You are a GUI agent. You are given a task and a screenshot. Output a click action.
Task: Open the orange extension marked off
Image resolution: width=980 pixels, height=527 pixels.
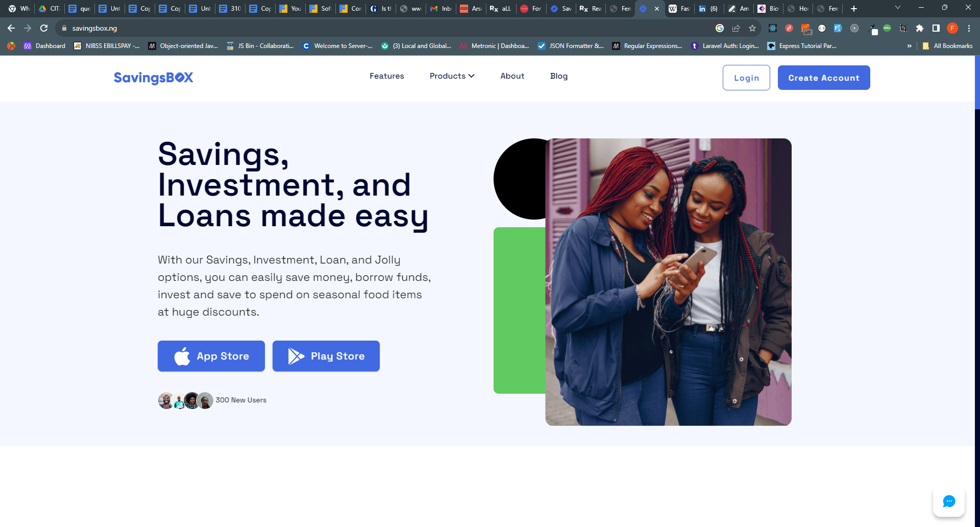806,29
